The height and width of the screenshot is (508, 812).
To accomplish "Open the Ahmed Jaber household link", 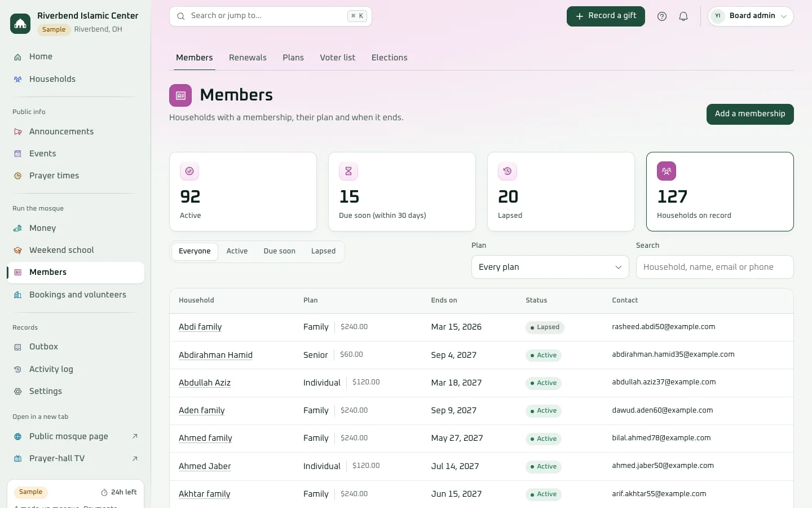I will click(x=205, y=466).
